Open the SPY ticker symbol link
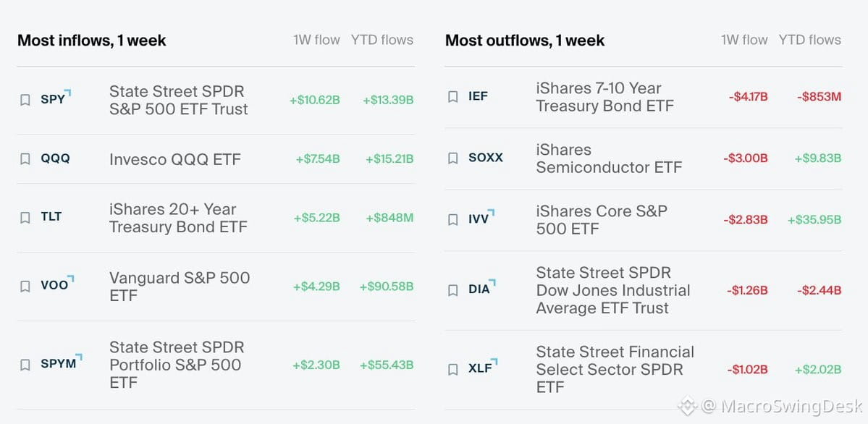The width and height of the screenshot is (868, 424). click(53, 100)
